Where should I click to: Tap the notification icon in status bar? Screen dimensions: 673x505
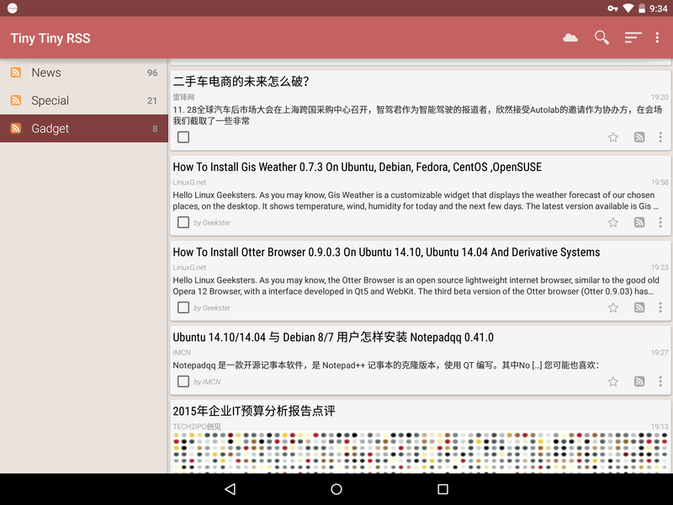pos(12,8)
